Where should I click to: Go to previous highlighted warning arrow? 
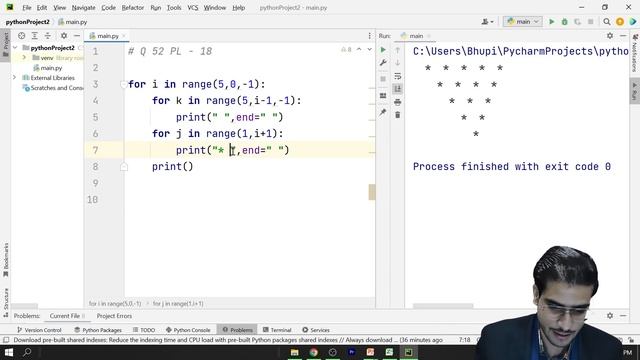coord(359,49)
